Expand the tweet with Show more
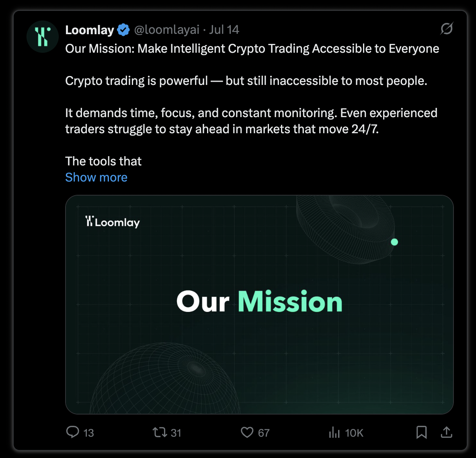Viewport: 476px width, 458px height. tap(96, 177)
